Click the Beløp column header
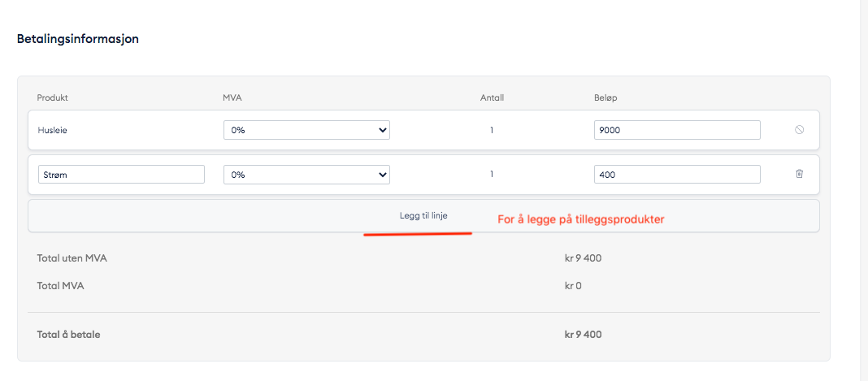 tap(606, 98)
